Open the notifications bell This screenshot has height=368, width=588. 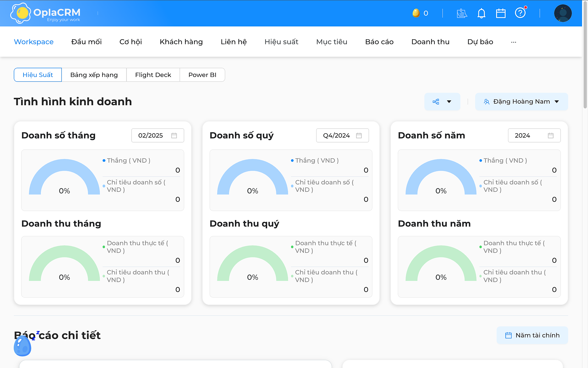point(481,13)
